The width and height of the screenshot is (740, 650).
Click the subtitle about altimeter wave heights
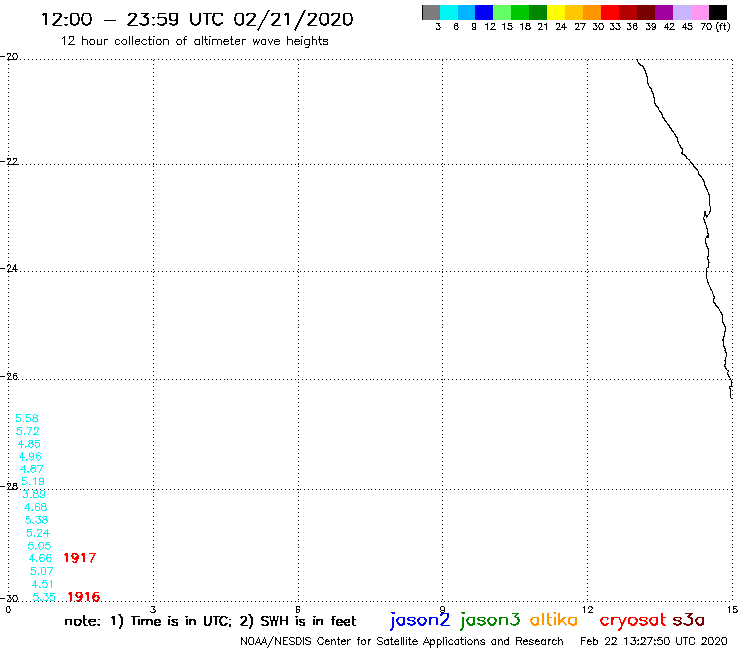click(x=194, y=41)
